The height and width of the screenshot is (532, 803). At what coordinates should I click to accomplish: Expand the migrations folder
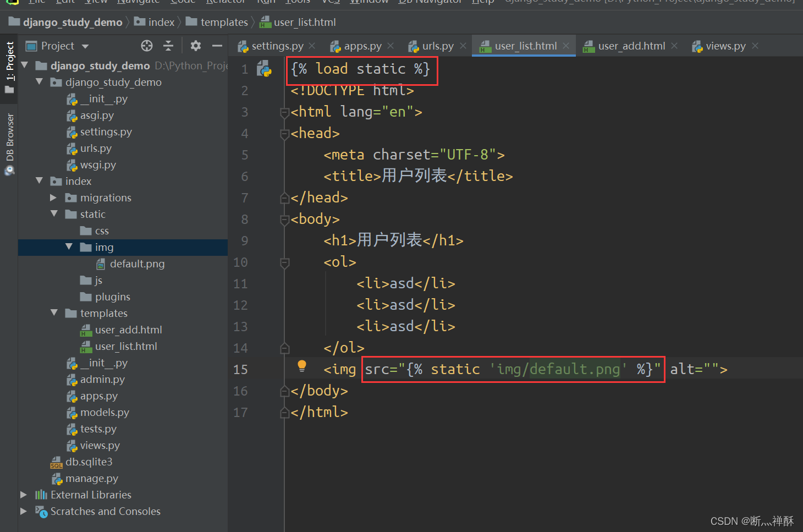[x=53, y=198]
